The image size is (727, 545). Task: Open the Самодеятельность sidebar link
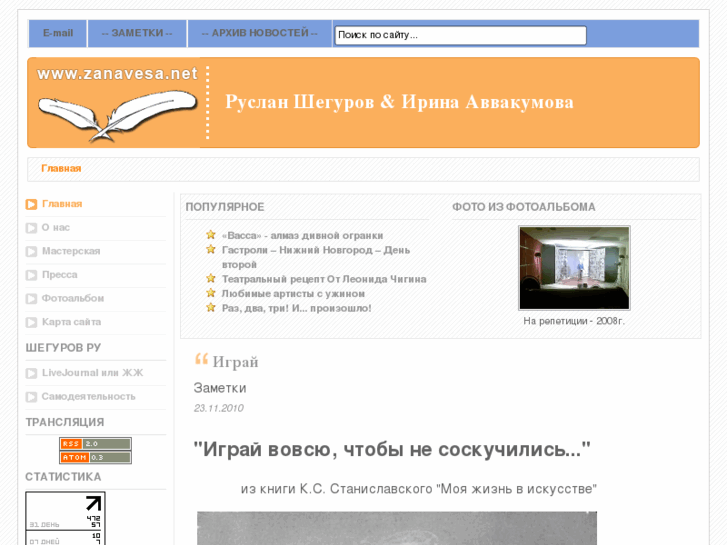pyautogui.click(x=89, y=397)
